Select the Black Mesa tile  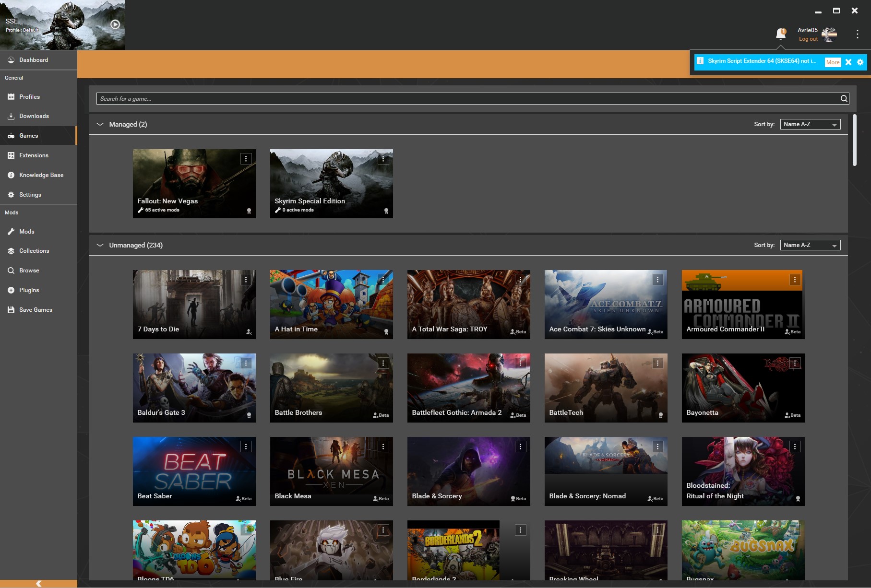tap(332, 471)
